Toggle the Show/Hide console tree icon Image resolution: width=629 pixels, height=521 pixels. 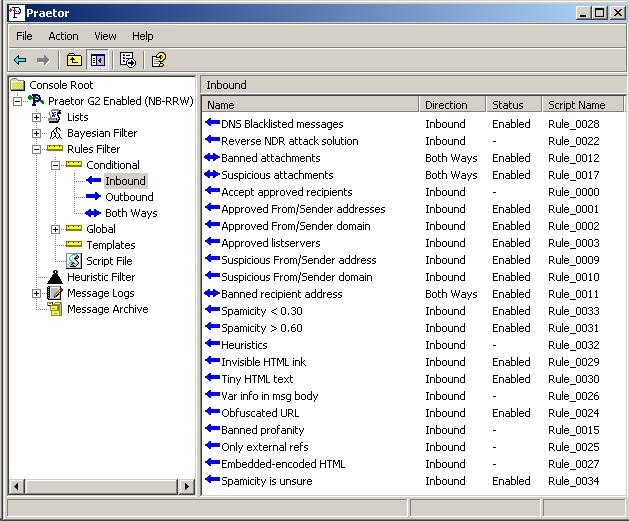[x=98, y=60]
